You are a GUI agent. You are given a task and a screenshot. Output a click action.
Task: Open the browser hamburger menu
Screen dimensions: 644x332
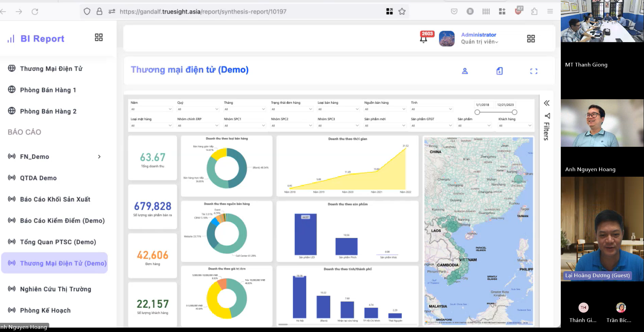click(550, 12)
